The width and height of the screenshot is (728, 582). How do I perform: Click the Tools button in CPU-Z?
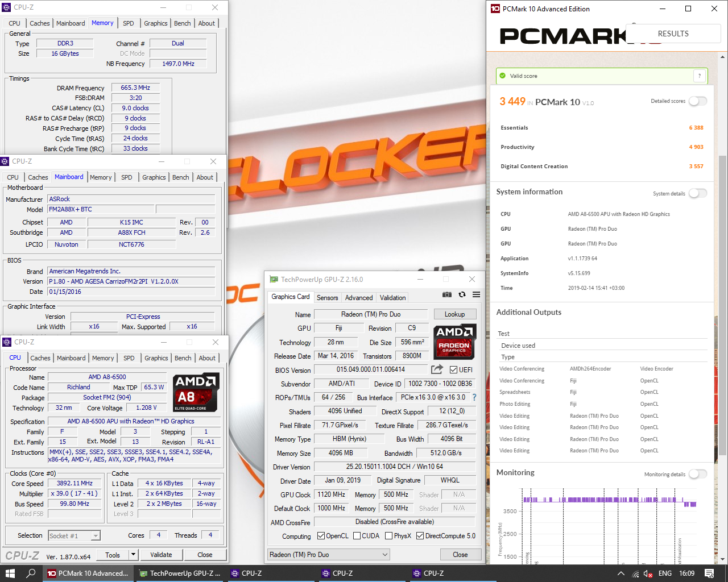(x=113, y=555)
